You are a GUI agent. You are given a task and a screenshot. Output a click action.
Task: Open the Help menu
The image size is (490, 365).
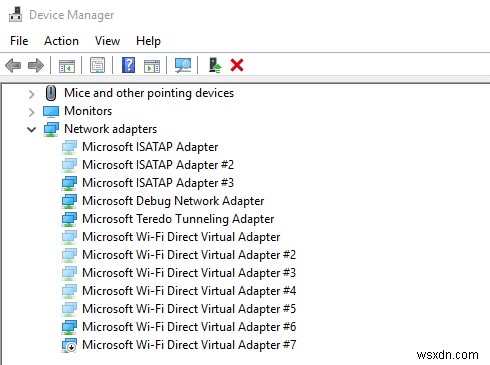[148, 41]
